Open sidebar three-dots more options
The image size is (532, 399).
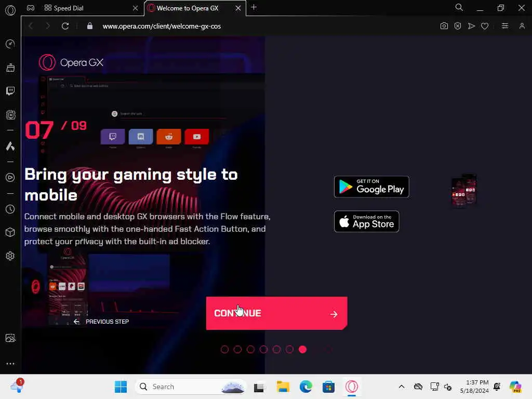(10, 364)
